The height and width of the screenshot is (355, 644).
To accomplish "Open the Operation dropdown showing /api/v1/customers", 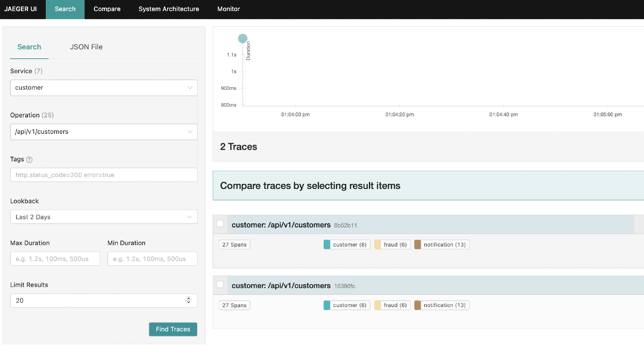I will [x=103, y=132].
